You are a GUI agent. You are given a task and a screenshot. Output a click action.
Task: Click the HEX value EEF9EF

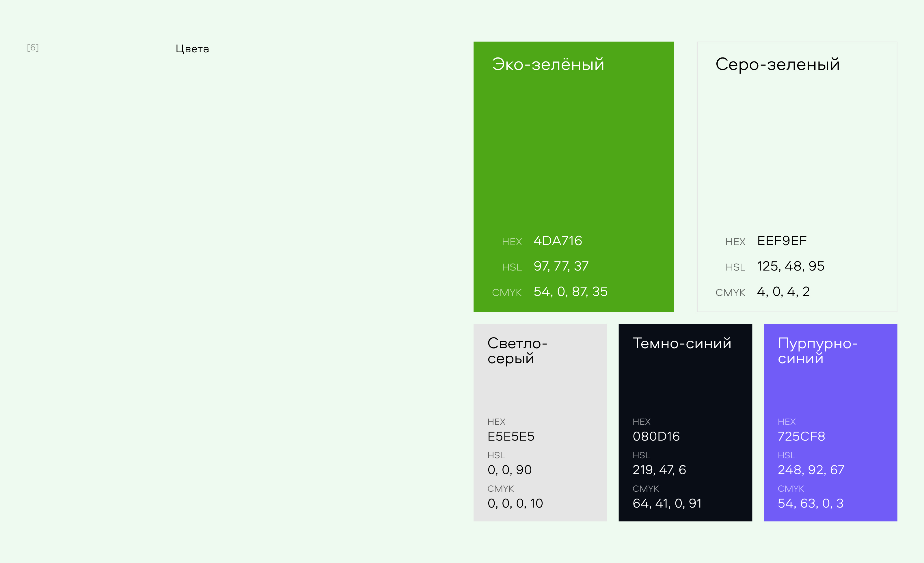pyautogui.click(x=782, y=241)
